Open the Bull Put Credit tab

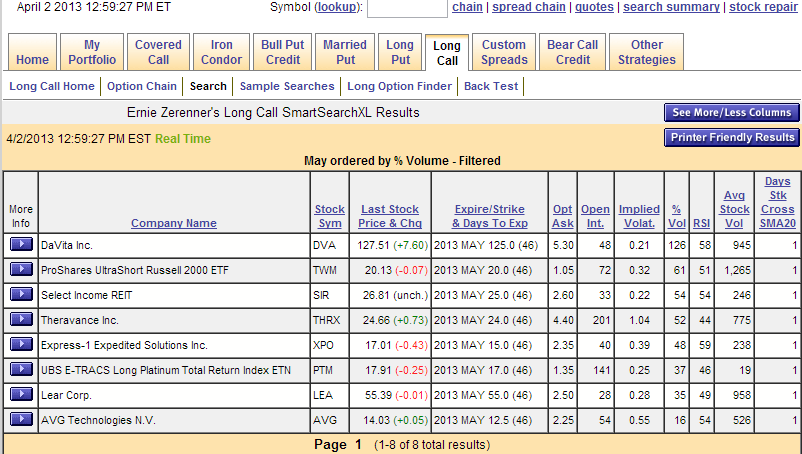pyautogui.click(x=283, y=52)
